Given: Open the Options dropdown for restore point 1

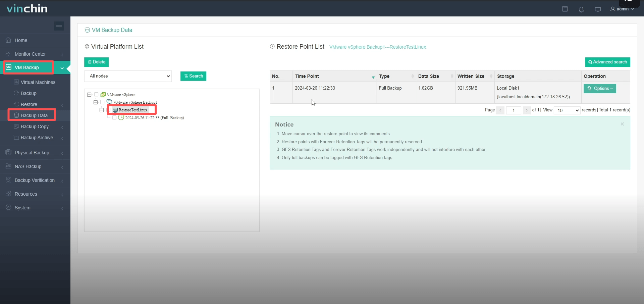Looking at the screenshot, I should [600, 88].
